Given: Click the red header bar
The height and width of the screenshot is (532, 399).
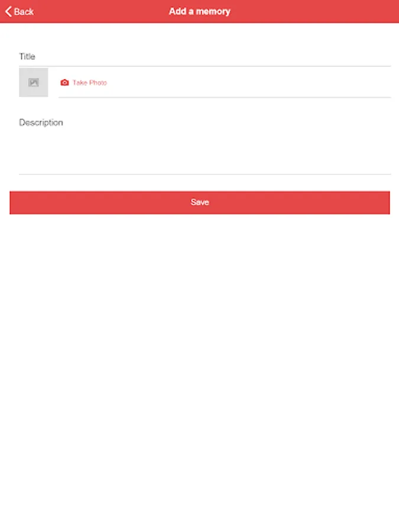Looking at the screenshot, I should (200, 12).
